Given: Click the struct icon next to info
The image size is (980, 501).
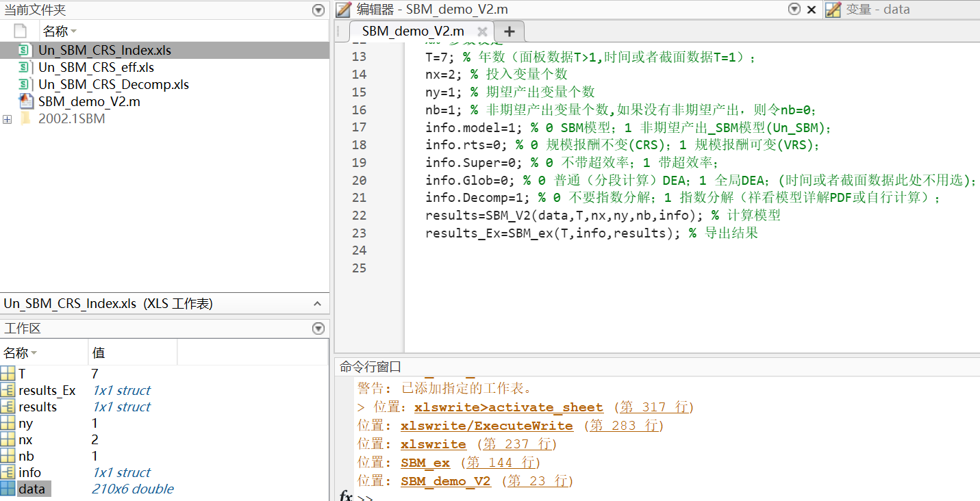Looking at the screenshot, I should coord(8,472).
